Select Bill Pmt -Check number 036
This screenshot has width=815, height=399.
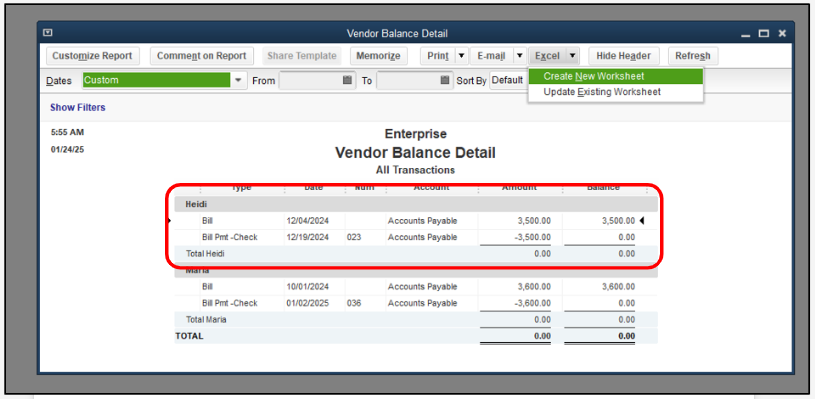click(x=416, y=303)
